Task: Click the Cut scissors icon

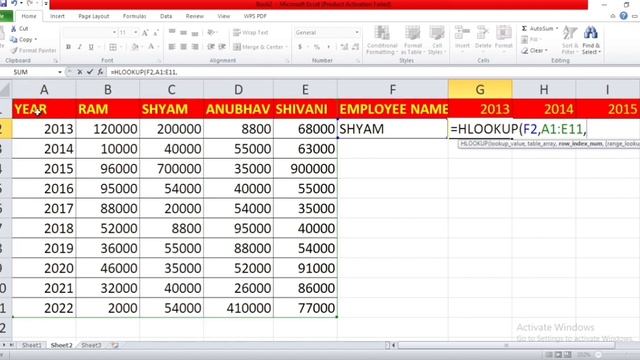Action: tap(13, 29)
